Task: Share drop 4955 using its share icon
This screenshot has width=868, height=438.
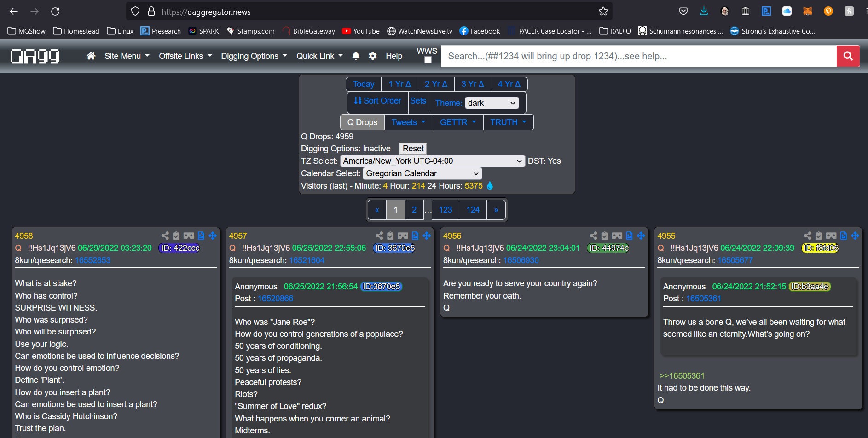Action: click(x=808, y=236)
